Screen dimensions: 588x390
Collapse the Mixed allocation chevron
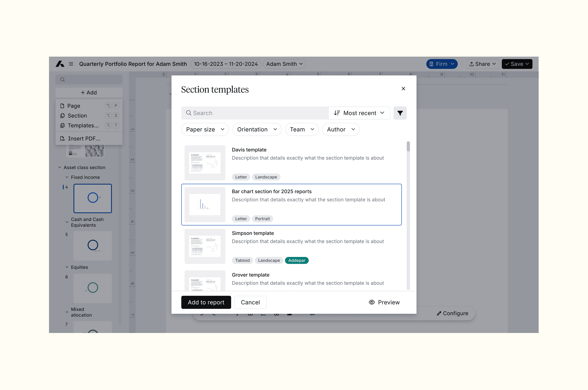pyautogui.click(x=67, y=312)
